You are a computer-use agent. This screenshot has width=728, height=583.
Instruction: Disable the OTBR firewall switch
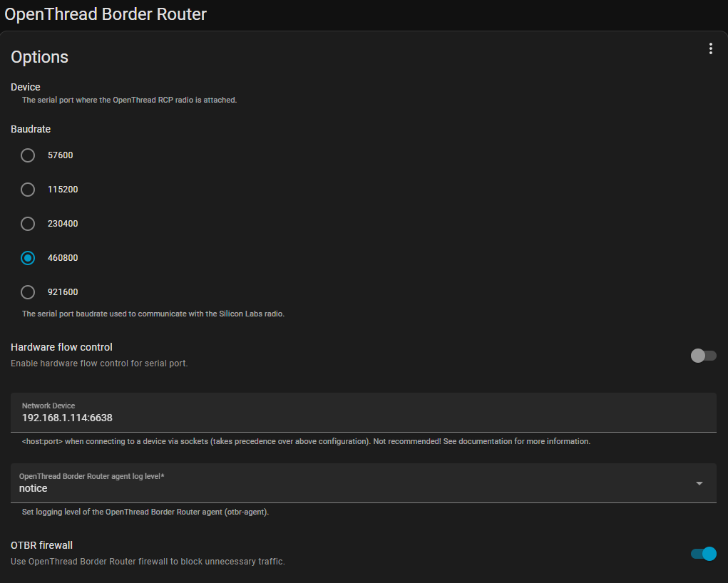pos(703,554)
